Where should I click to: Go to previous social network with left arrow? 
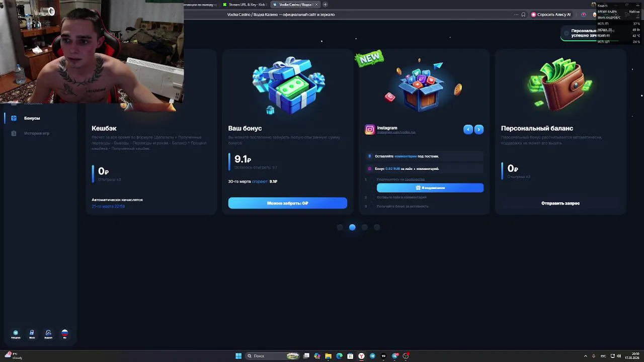click(x=468, y=129)
